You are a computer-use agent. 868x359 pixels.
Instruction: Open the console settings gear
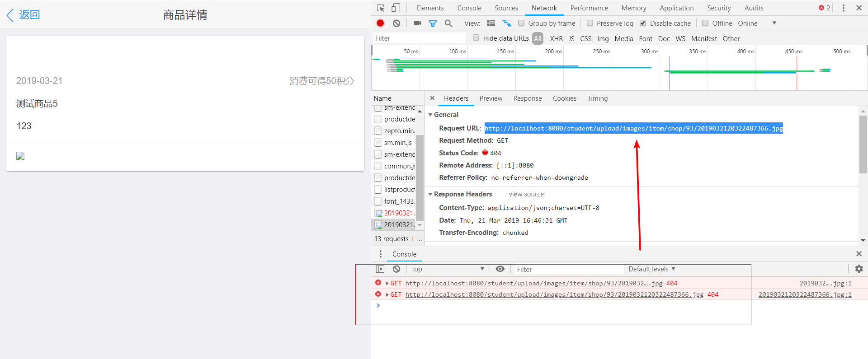(x=859, y=269)
